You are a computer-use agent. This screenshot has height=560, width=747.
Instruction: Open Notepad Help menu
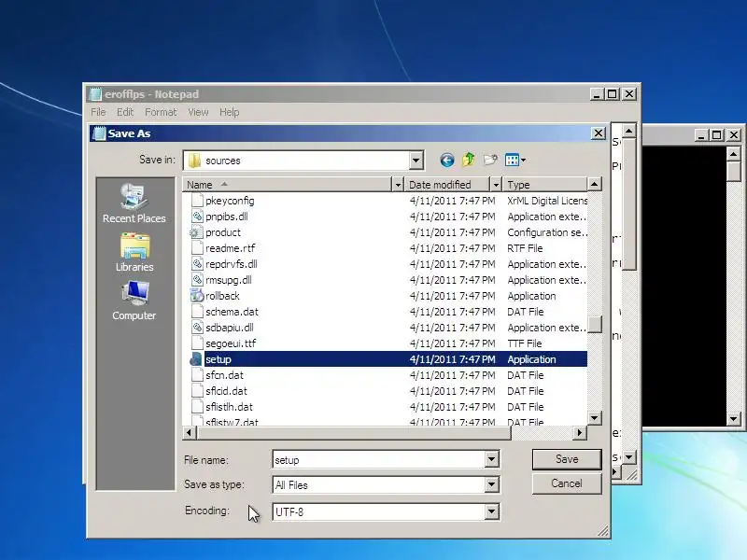[x=229, y=112]
